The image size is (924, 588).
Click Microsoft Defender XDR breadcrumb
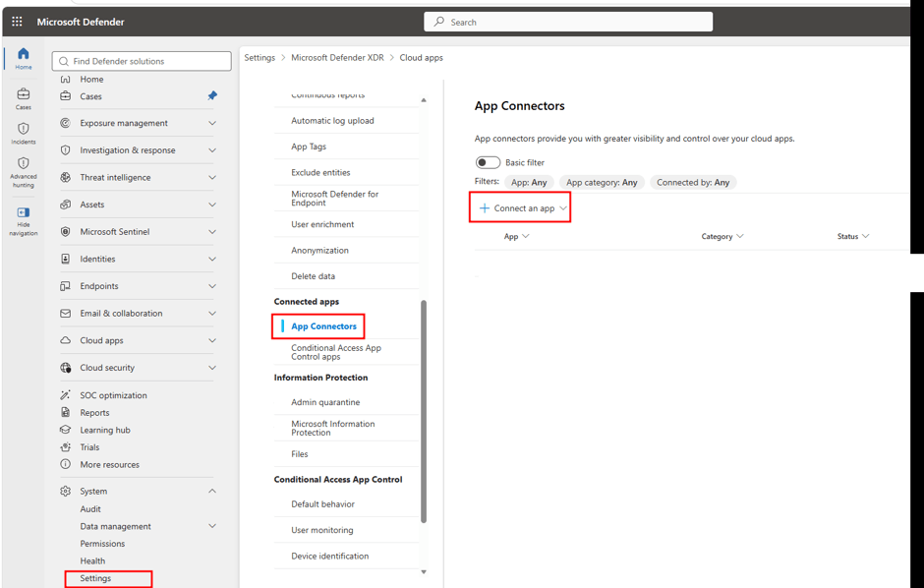[338, 58]
